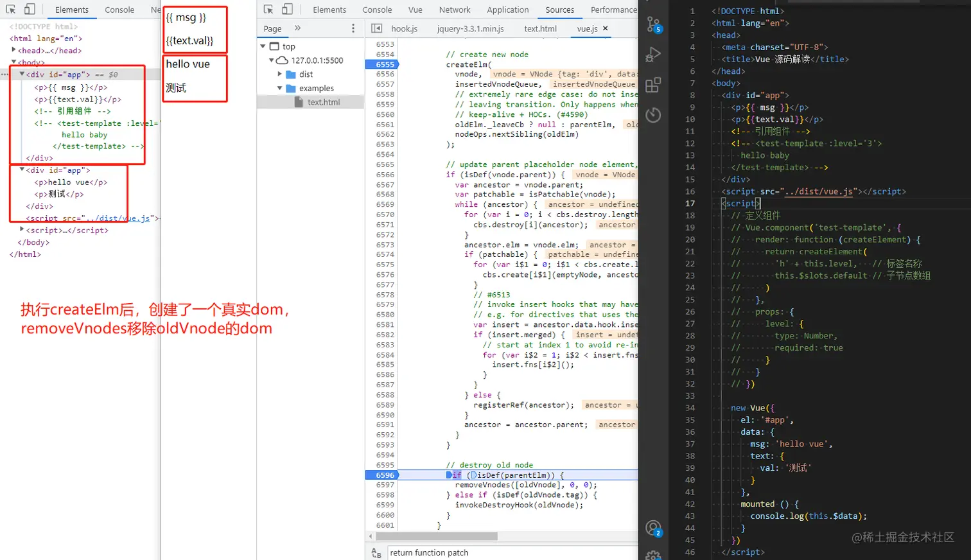Open the Page pane three-dot menu
Image resolution: width=971 pixels, height=560 pixels.
353,28
